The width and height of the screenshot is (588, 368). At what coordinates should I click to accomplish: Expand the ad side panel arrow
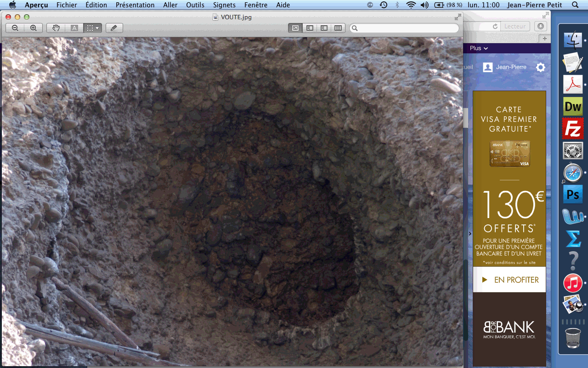pos(469,234)
